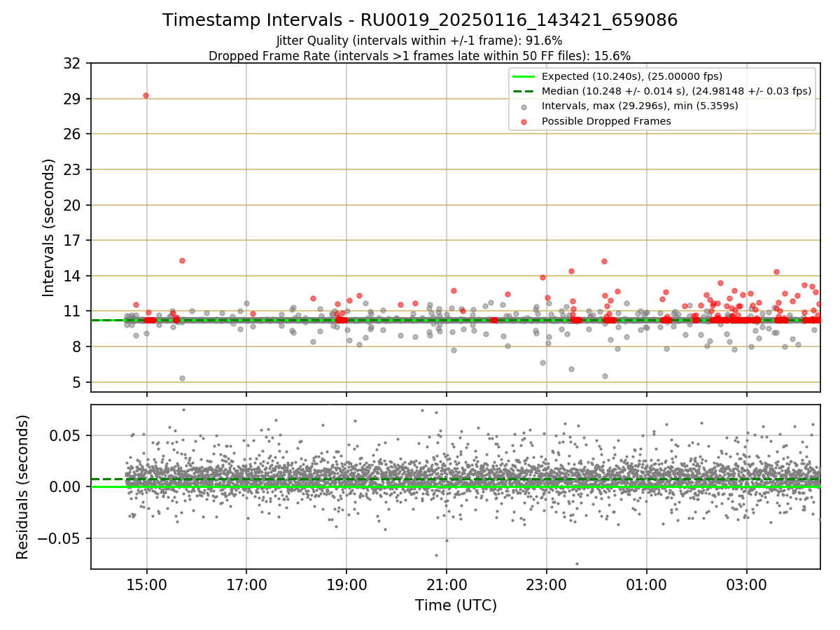This screenshot has height=630, width=840.
Task: Click the "Dropped Frame Rate" 15.6% subtitle line
Action: [419, 56]
